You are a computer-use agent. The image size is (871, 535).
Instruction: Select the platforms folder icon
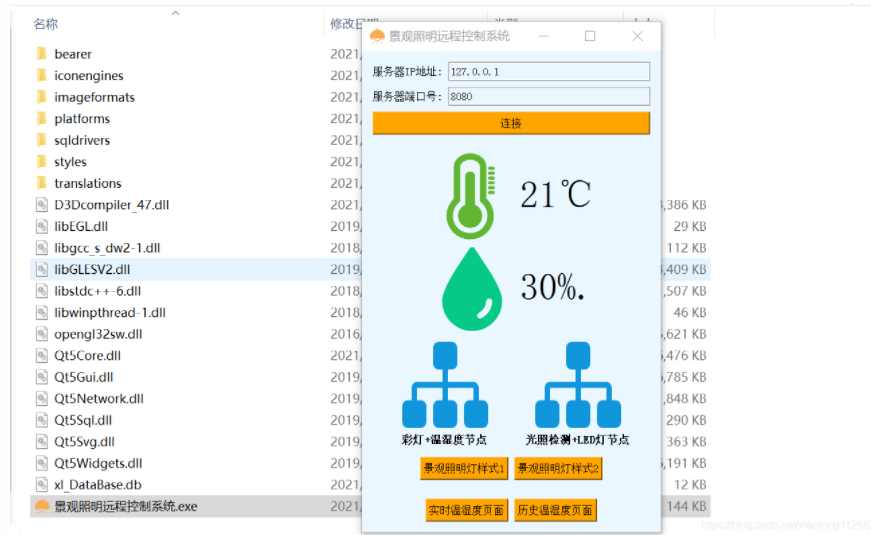[x=42, y=118]
